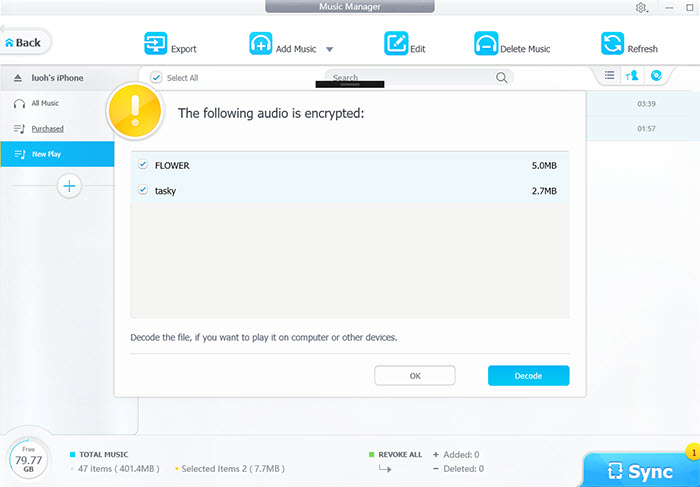700x487 pixels.
Task: Maximize the Music Manager window
Action: click(690, 8)
